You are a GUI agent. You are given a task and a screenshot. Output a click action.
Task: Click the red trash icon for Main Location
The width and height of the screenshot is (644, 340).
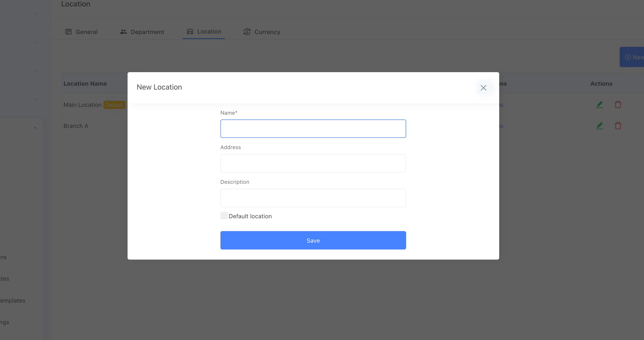(618, 105)
